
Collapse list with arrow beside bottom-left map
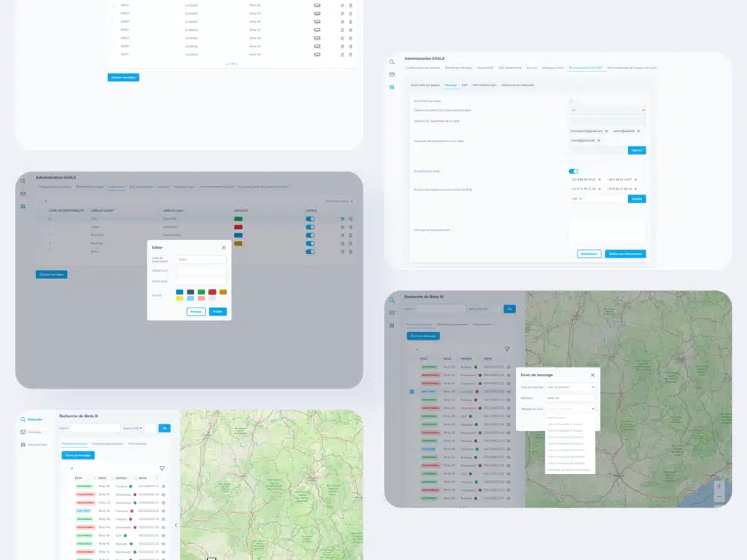tap(176, 525)
